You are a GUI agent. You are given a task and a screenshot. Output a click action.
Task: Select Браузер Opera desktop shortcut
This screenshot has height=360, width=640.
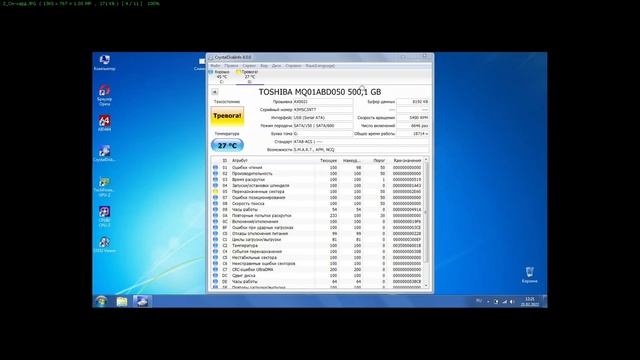(x=104, y=95)
